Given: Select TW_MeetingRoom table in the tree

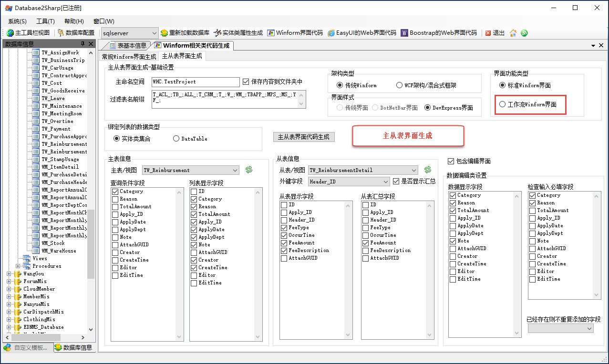Looking at the screenshot, I should click(x=62, y=113).
